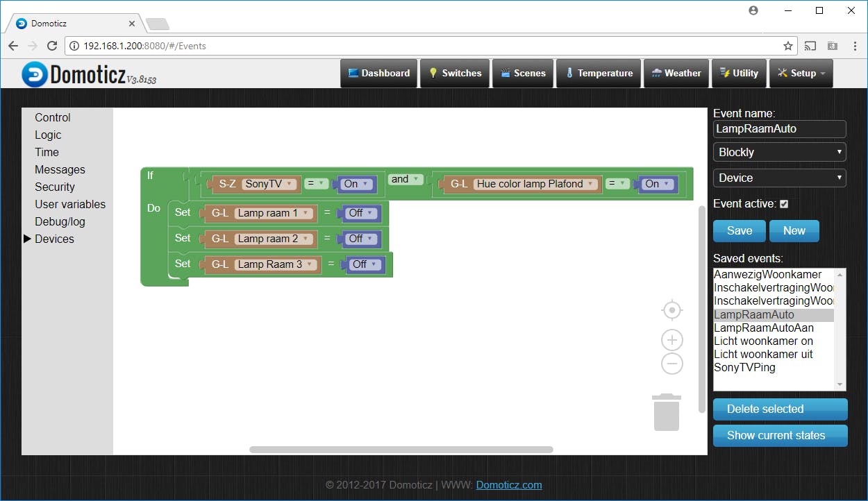
Task: Select AanwezigWoonkamer saved event
Action: [774, 275]
